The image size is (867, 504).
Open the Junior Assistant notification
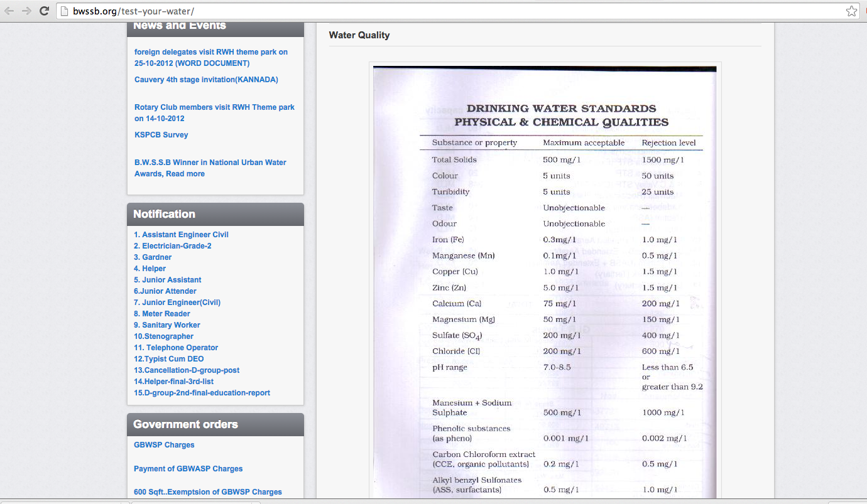point(167,280)
